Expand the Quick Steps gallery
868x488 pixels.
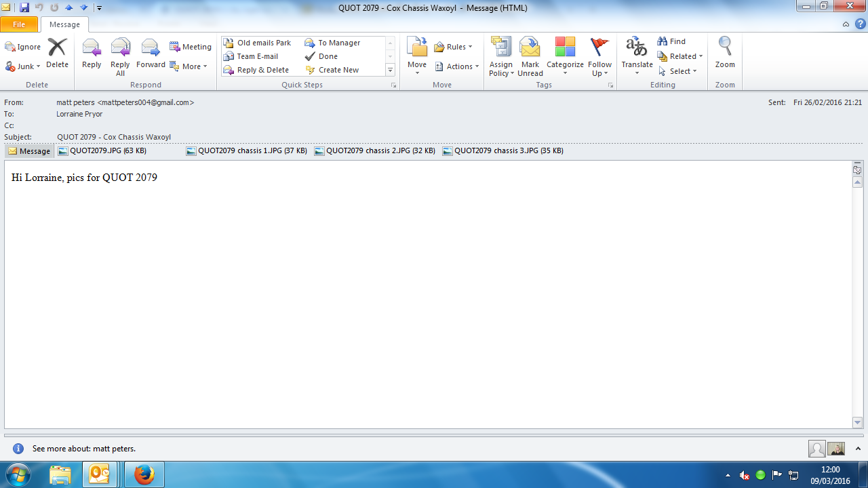[390, 70]
